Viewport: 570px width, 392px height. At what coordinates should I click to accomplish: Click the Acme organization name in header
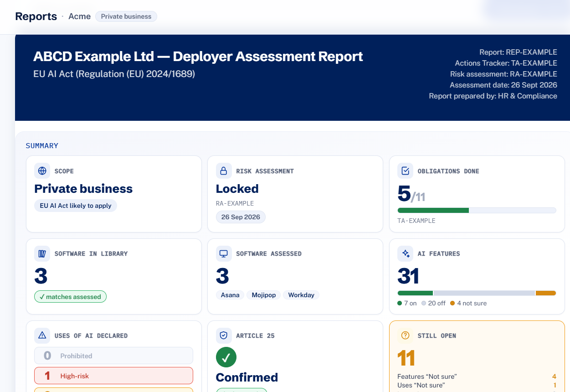(x=79, y=16)
